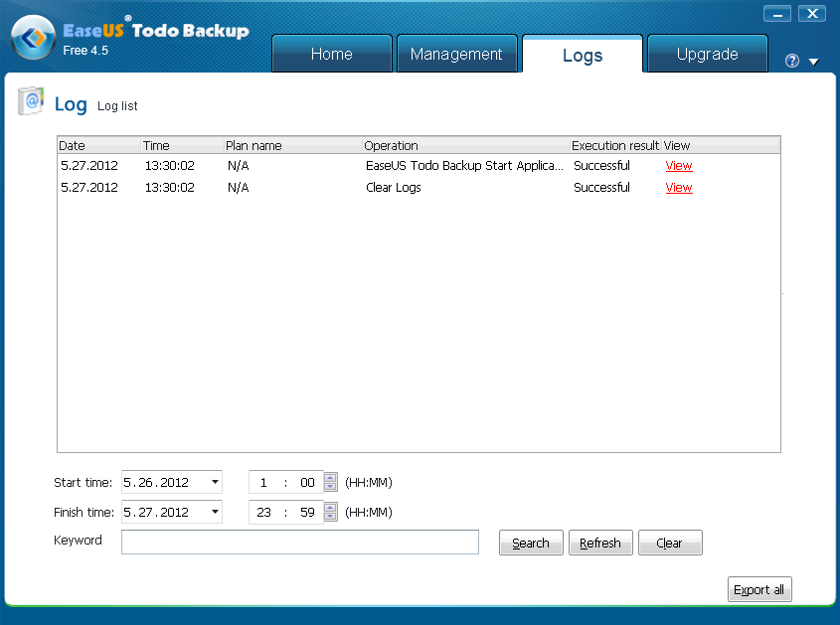This screenshot has height=625, width=840.
Task: Switch to the Home tab
Action: [332, 54]
